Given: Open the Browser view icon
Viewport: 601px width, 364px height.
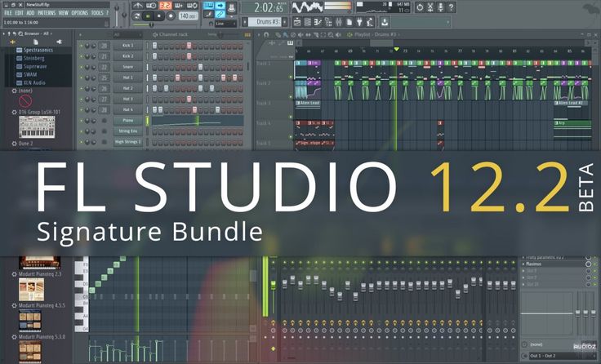Looking at the screenshot, I should 328,22.
